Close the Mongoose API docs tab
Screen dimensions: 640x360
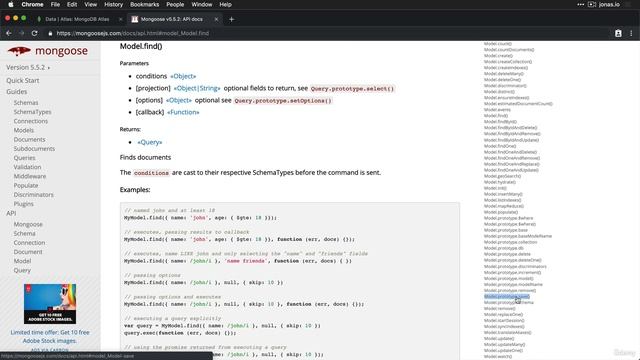[216, 19]
